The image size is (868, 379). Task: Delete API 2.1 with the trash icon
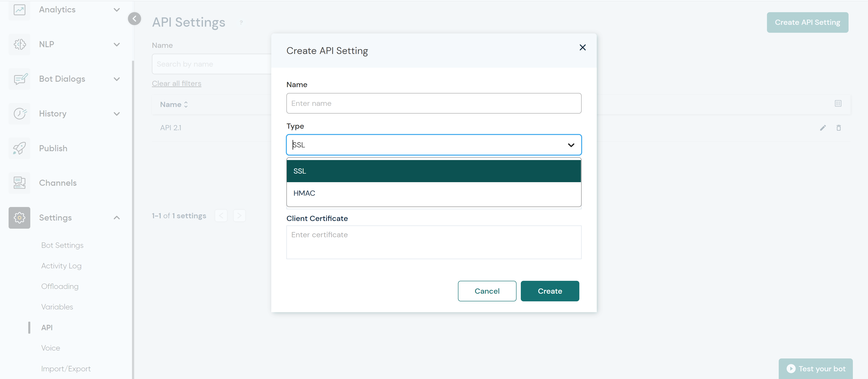[x=838, y=128]
